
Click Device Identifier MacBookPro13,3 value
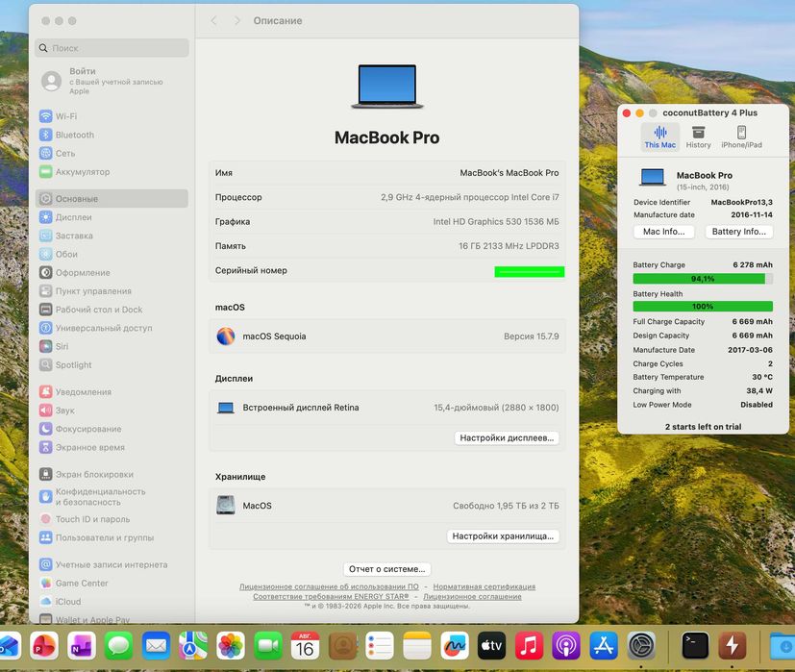[742, 202]
